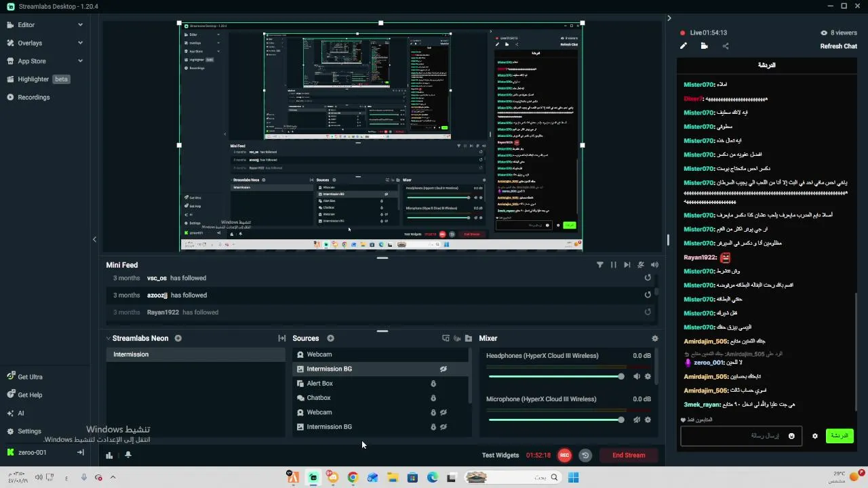Unmute the Microphone audio
This screenshot has height=488, width=868.
coord(637,420)
